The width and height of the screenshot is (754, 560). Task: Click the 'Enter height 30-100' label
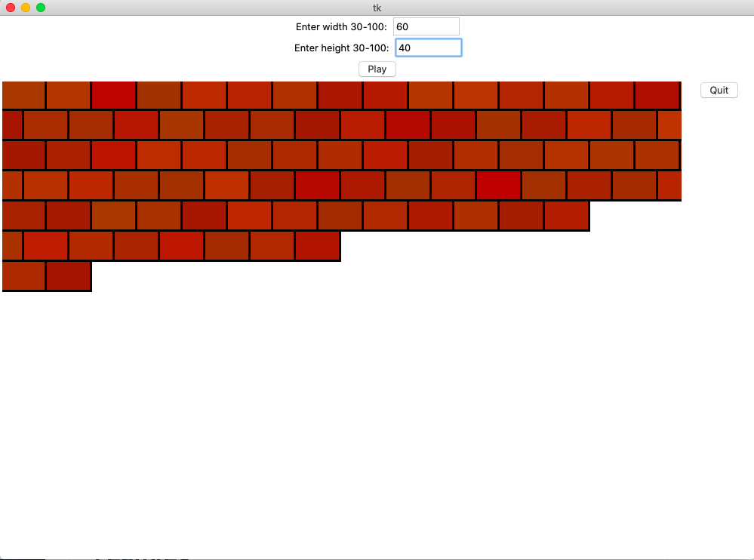(342, 47)
